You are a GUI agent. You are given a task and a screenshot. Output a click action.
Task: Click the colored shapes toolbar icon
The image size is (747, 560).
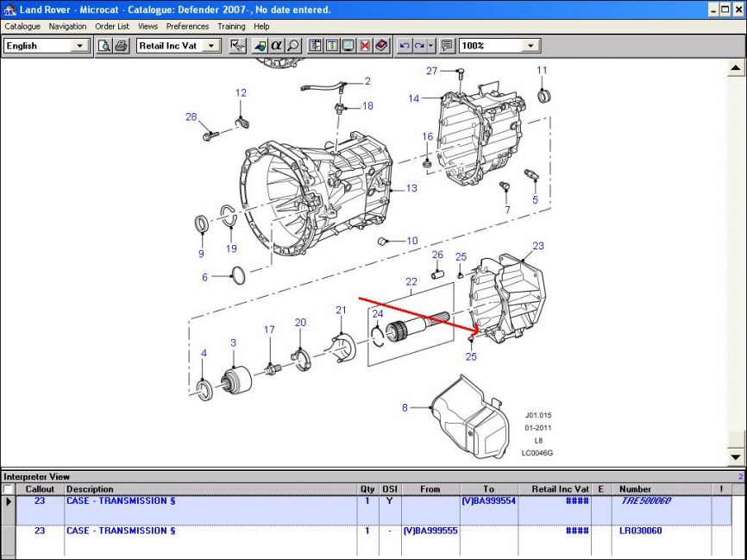click(260, 46)
